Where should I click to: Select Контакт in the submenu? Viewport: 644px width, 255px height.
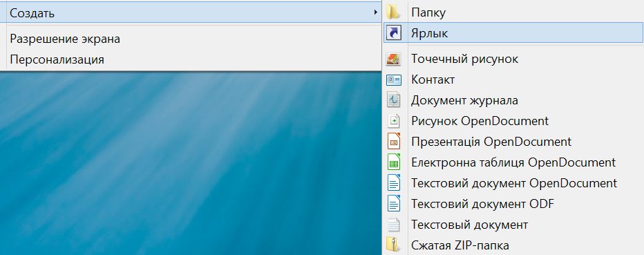(513, 79)
